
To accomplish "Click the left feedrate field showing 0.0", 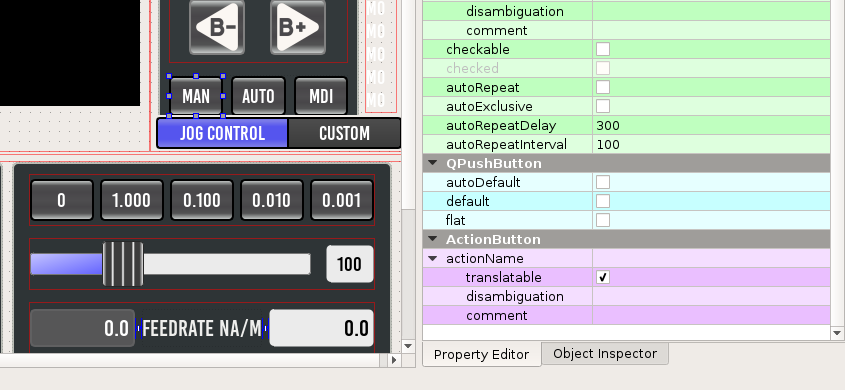I will click(82, 328).
